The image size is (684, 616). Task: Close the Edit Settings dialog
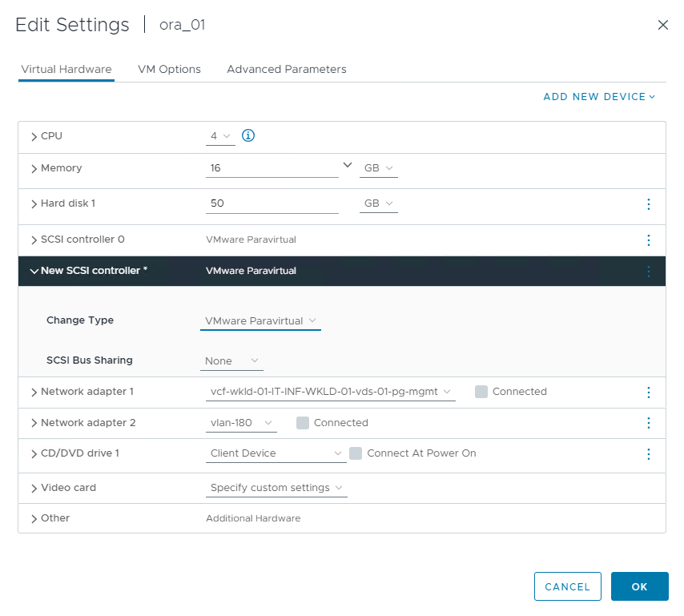point(662,25)
